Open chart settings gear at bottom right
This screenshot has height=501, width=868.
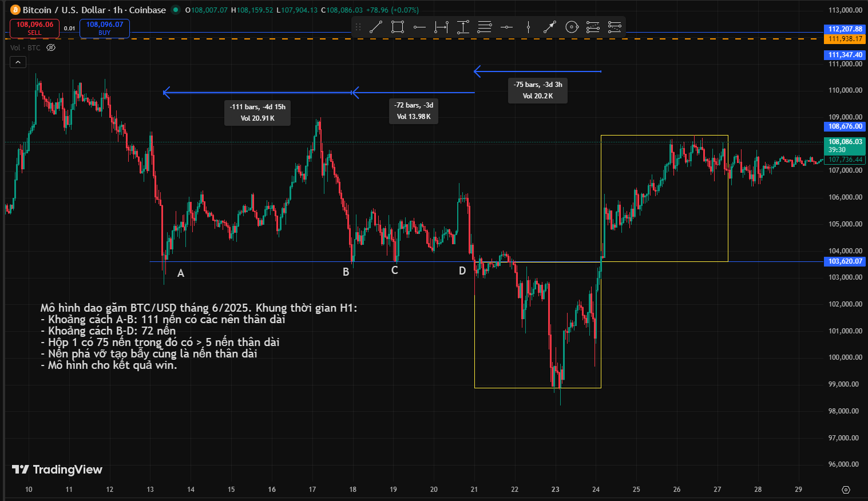[x=846, y=490]
